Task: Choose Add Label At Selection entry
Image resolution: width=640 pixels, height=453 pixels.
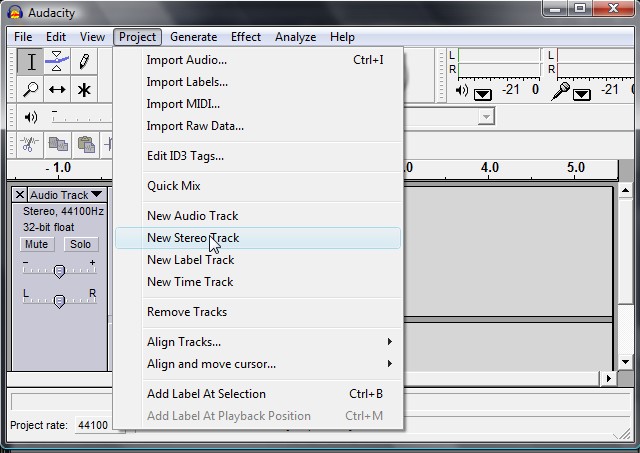Action: [258, 394]
